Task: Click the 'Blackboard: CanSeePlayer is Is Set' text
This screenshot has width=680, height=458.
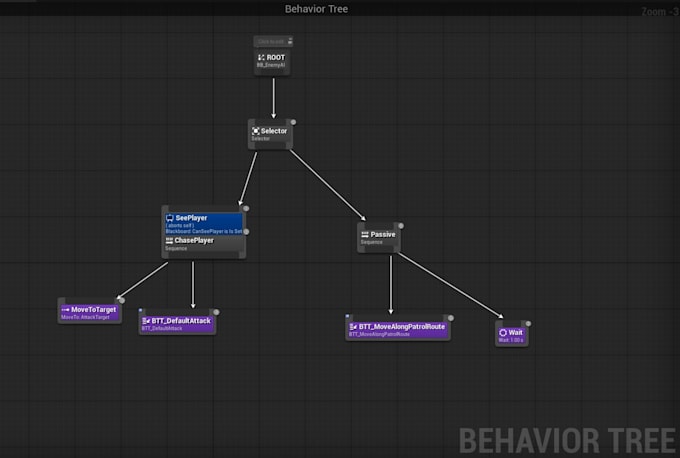Action: 204,232
